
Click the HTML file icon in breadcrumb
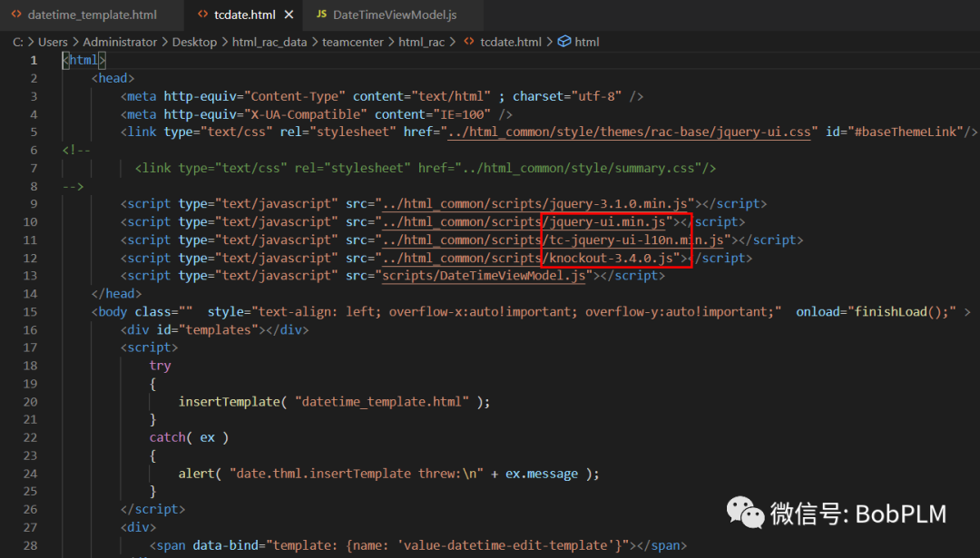coord(469,42)
